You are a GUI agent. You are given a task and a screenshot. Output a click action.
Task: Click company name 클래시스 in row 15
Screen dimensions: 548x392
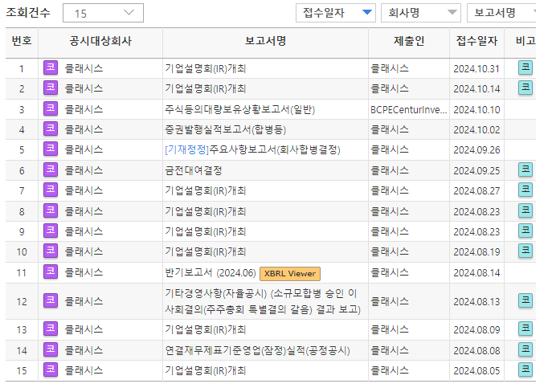(84, 370)
